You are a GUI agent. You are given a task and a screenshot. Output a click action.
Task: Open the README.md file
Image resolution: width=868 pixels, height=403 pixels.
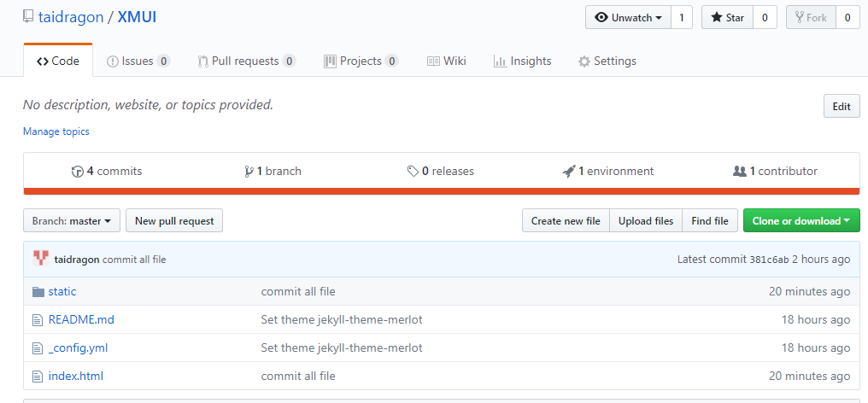point(81,319)
